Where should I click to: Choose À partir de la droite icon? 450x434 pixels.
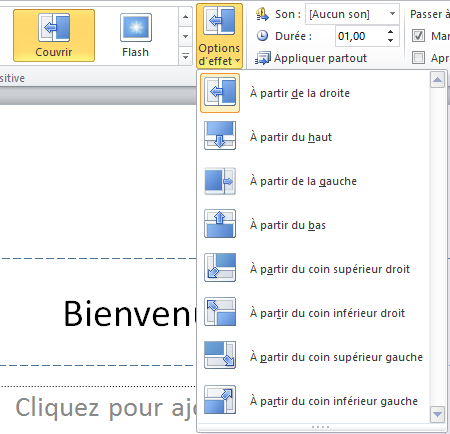[220, 93]
